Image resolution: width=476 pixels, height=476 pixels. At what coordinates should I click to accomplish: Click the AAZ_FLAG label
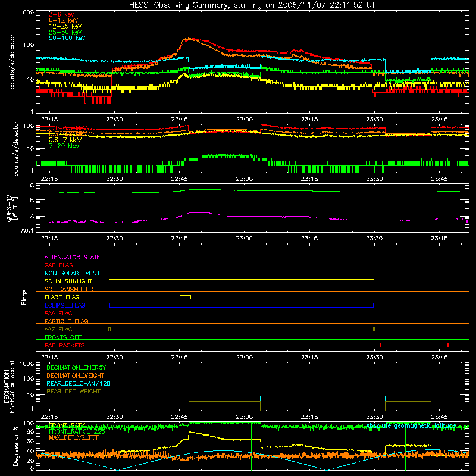click(x=58, y=329)
